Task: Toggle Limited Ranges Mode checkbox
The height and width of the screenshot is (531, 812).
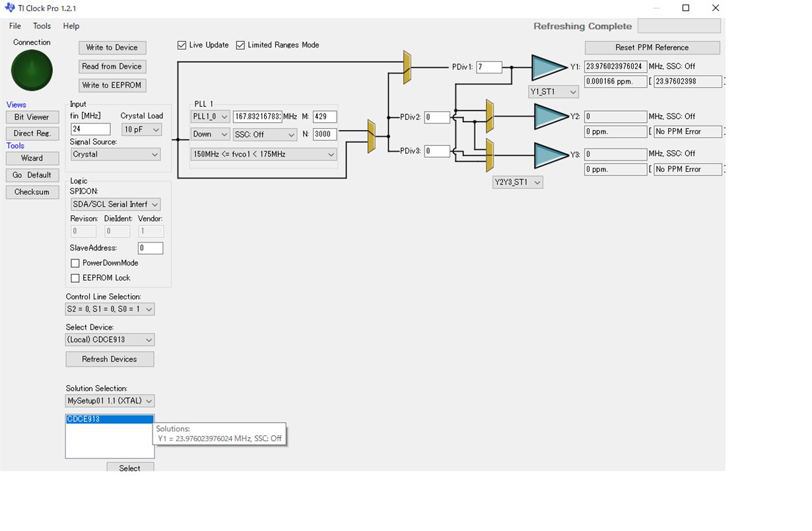Action: pos(240,46)
